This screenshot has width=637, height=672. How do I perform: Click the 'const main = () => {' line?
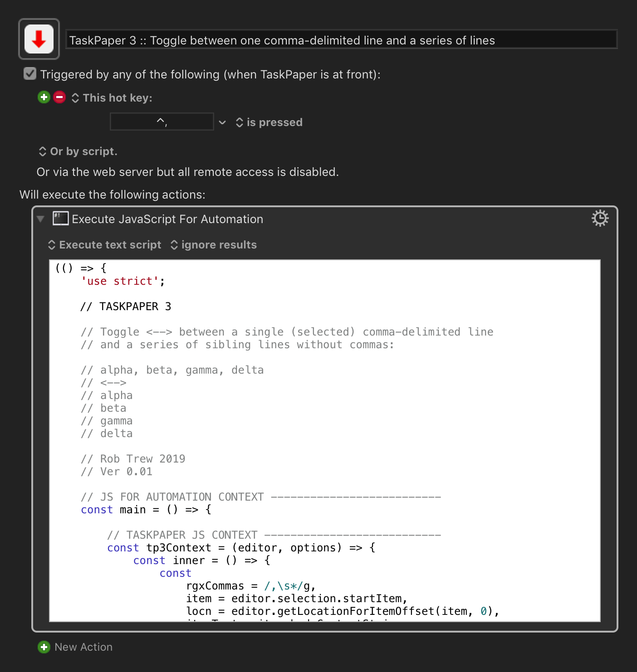click(x=146, y=510)
